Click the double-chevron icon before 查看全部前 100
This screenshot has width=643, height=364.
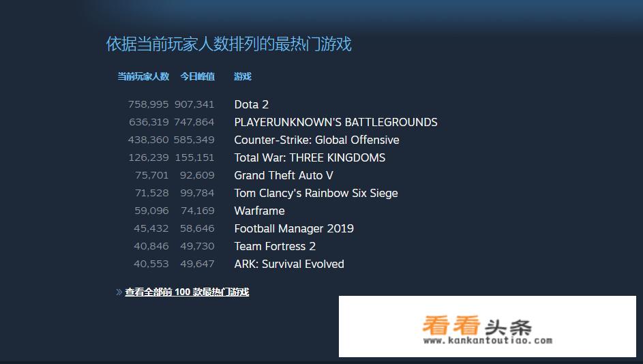click(119, 292)
